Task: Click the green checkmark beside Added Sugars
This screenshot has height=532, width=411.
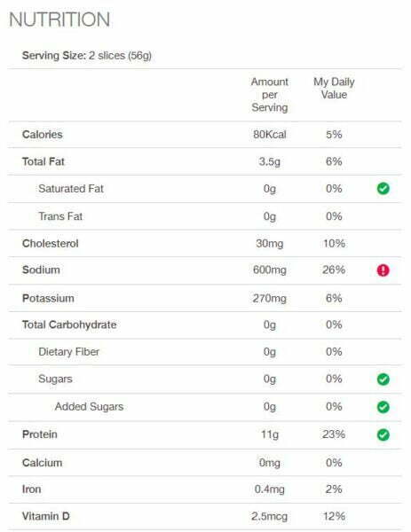Action: coord(383,407)
